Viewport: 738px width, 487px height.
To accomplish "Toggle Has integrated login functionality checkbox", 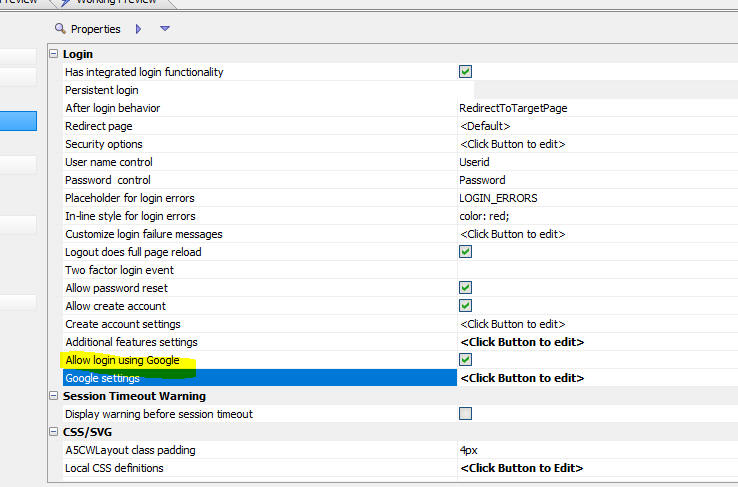I will [465, 72].
